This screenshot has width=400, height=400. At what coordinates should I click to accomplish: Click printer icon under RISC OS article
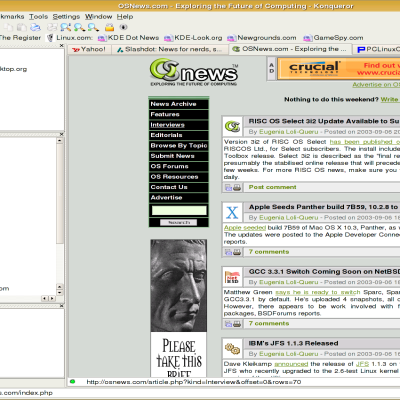(237, 188)
